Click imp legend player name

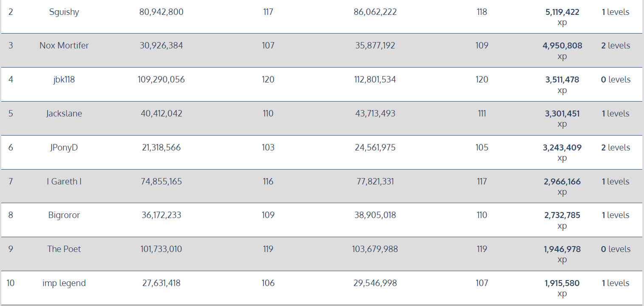(x=64, y=283)
